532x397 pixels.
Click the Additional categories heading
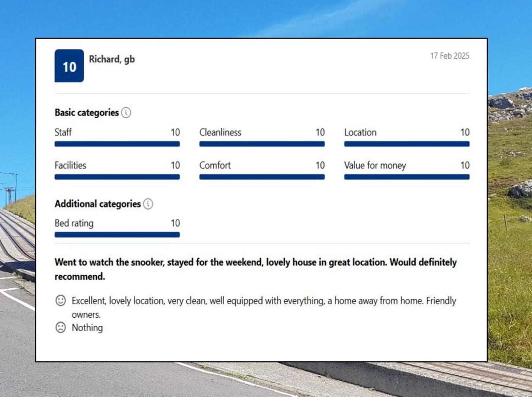coord(98,204)
